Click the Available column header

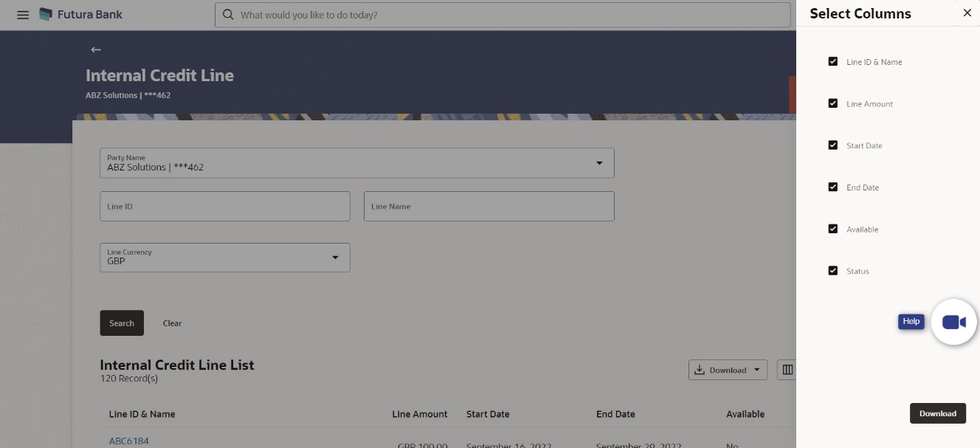[x=745, y=414]
